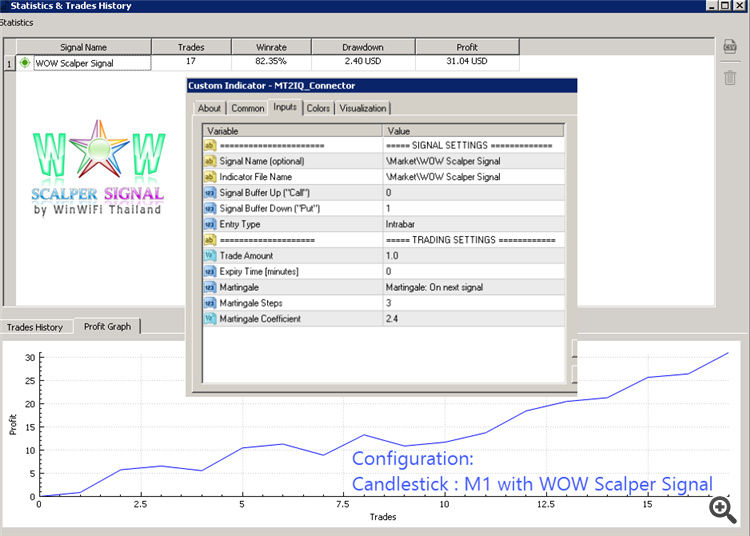
Task: Click row number 1 header
Action: [9, 63]
